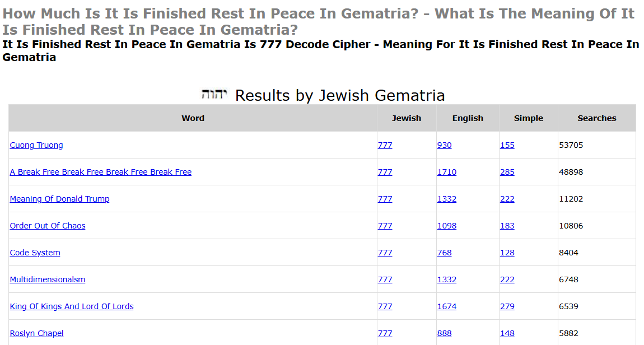
Task: Click searches count 10806
Action: pos(571,226)
